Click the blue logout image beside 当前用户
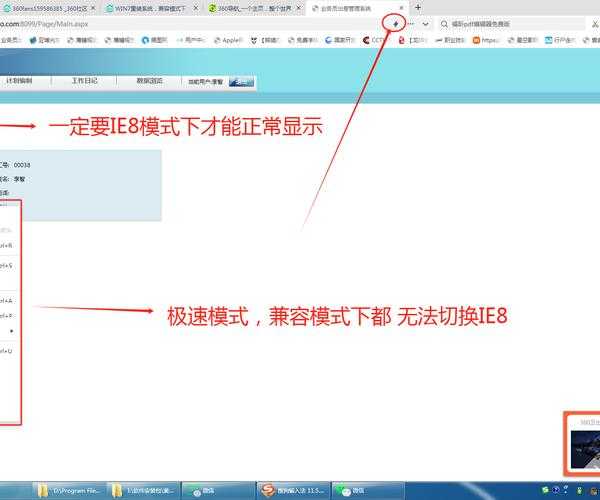The image size is (600, 500). 241,82
